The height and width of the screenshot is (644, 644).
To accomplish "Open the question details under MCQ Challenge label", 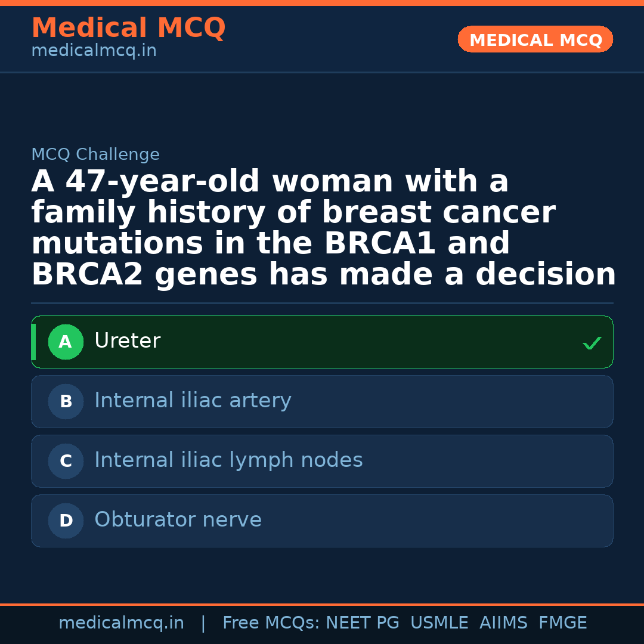I will pyautogui.click(x=95, y=154).
